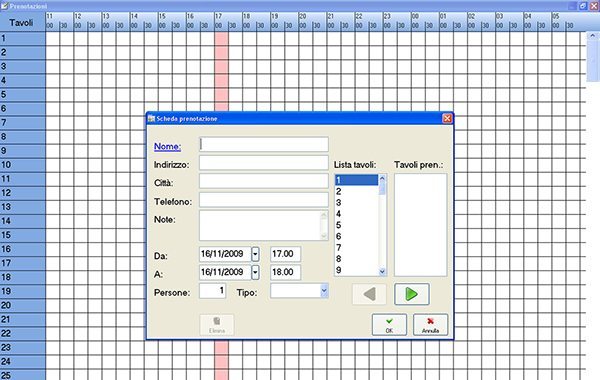Click the A time field 18.00
The width and height of the screenshot is (600, 380).
click(x=285, y=272)
